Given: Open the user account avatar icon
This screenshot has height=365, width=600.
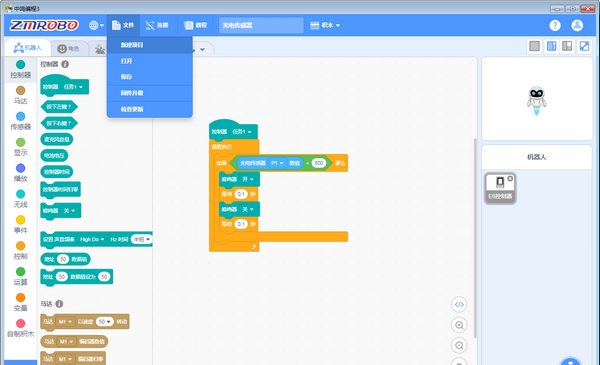Looking at the screenshot, I should (577, 25).
